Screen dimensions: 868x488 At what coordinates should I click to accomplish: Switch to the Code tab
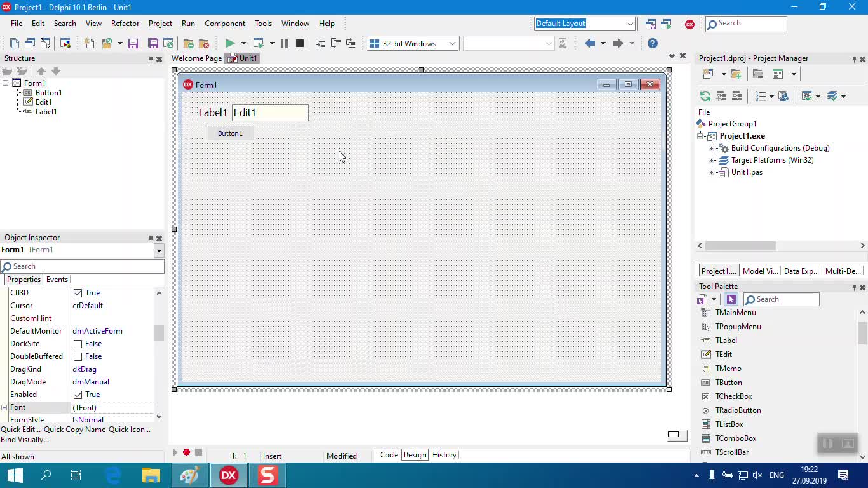(389, 455)
